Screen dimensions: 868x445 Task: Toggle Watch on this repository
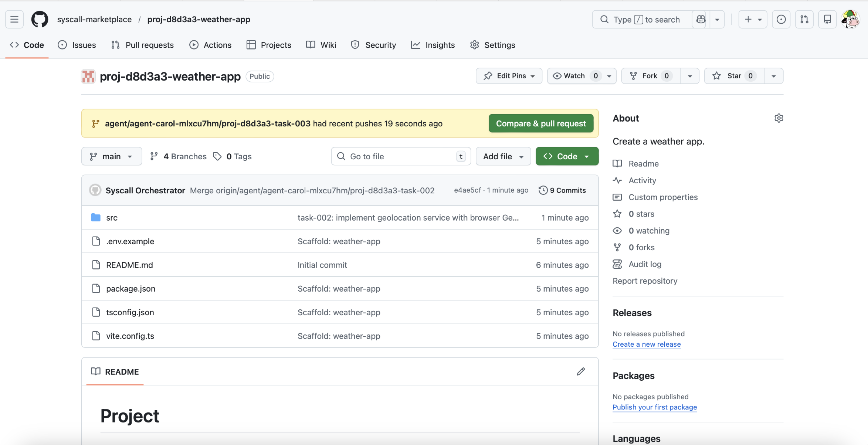[x=574, y=76]
